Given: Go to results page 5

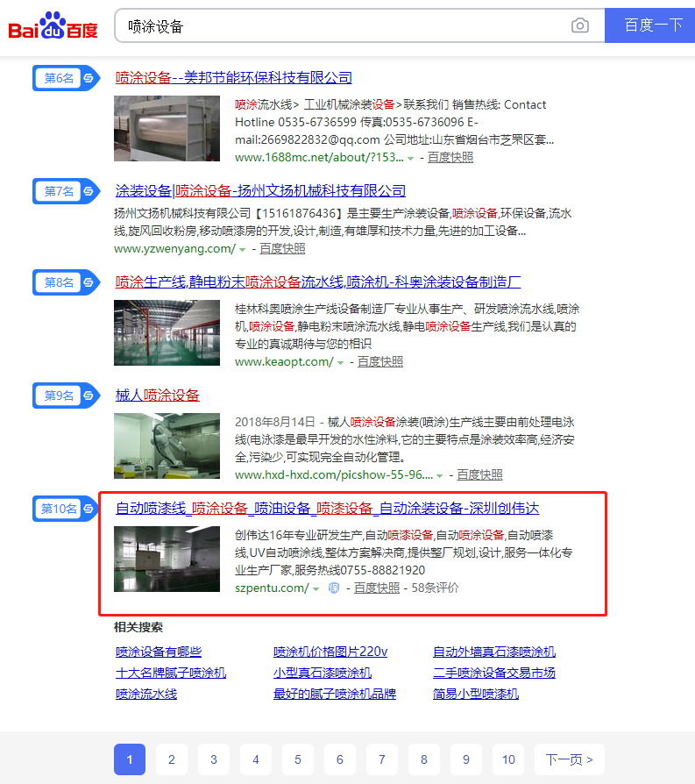Looking at the screenshot, I should (x=298, y=759).
